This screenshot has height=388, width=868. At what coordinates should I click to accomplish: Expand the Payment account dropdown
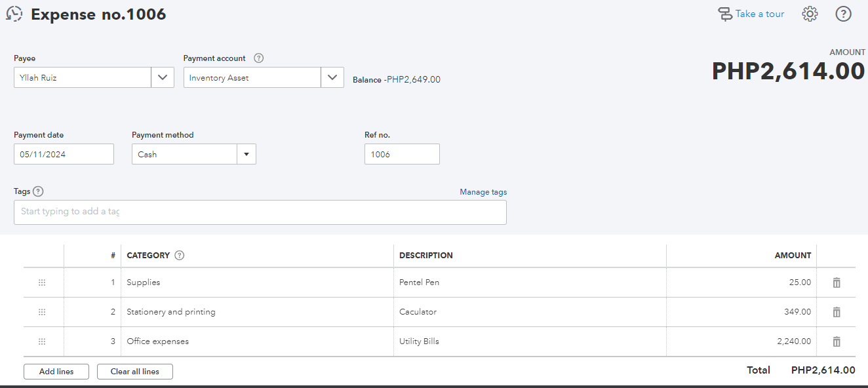[x=332, y=77]
